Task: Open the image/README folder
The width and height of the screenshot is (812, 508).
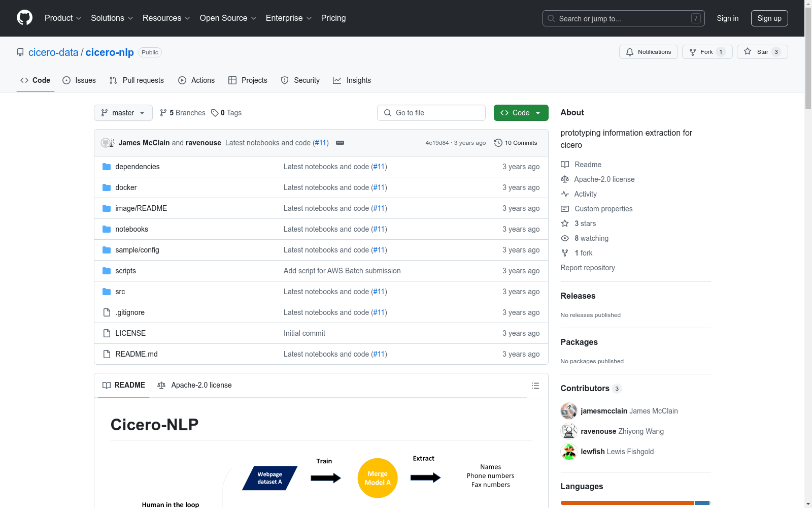Action: pos(141,208)
